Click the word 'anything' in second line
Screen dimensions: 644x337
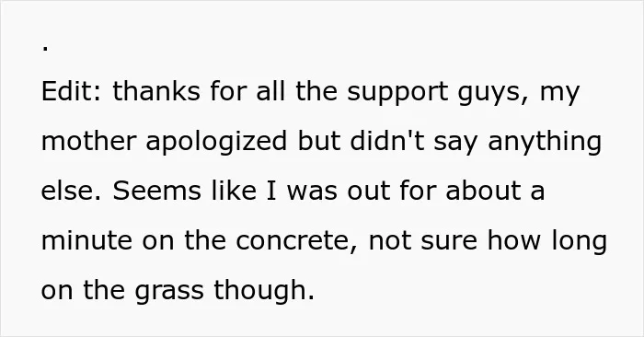(x=545, y=143)
